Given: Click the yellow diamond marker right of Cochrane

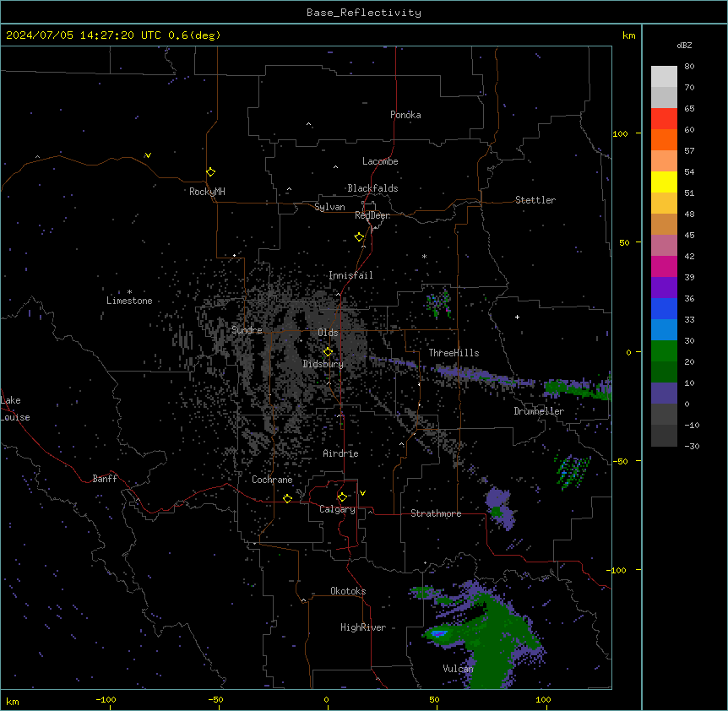Looking at the screenshot, I should tap(287, 498).
